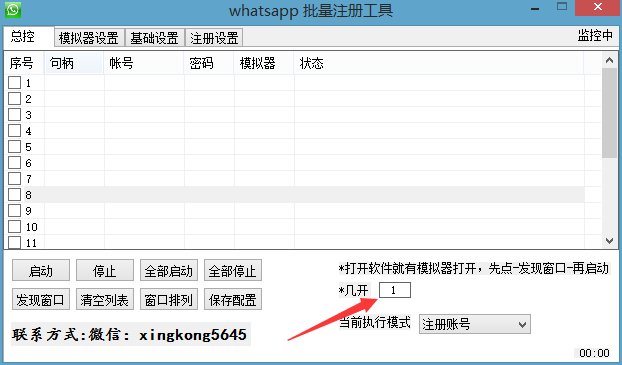
Task: Toggle the checkbox for row 10
Action: [x=15, y=227]
